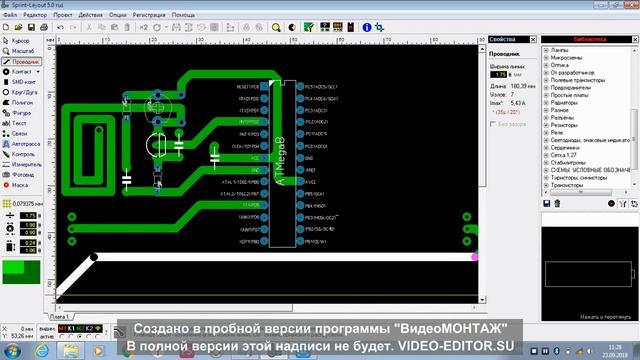The width and height of the screenshot is (640, 360).
Task: Select the Курсор tool
Action: (21, 41)
